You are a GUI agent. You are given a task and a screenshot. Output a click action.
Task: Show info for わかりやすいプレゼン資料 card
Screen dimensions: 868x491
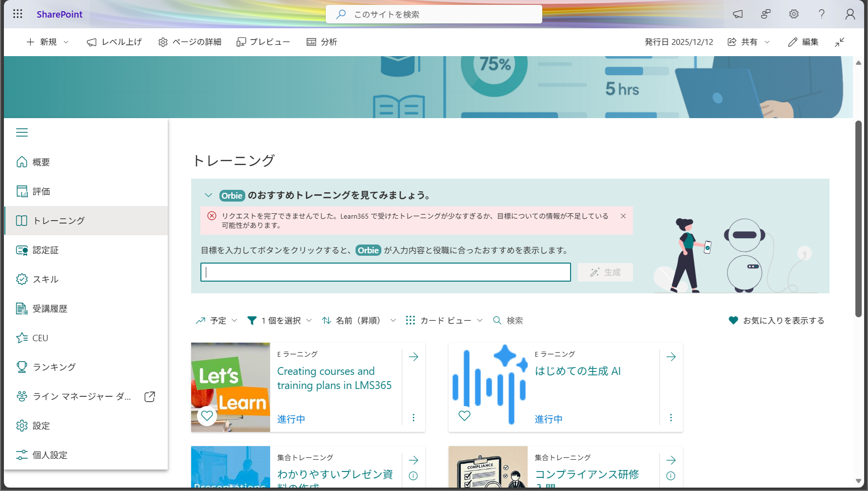(x=414, y=476)
